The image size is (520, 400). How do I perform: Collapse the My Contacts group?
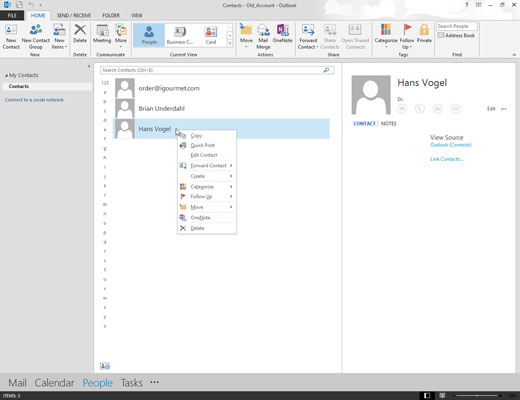click(x=6, y=76)
